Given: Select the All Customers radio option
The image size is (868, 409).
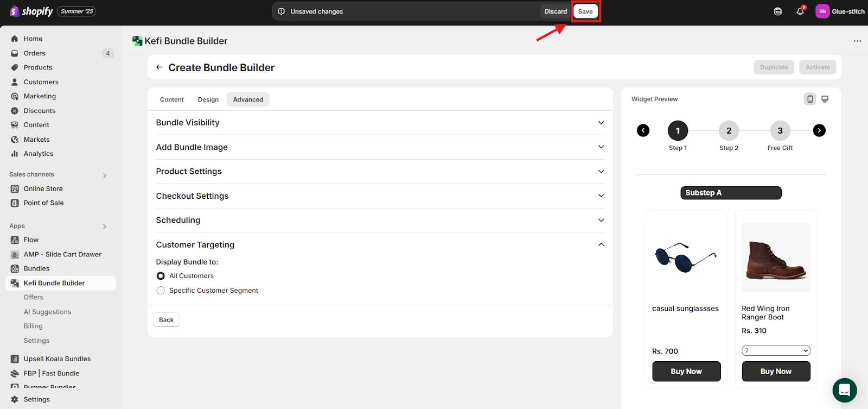Looking at the screenshot, I should [x=161, y=276].
